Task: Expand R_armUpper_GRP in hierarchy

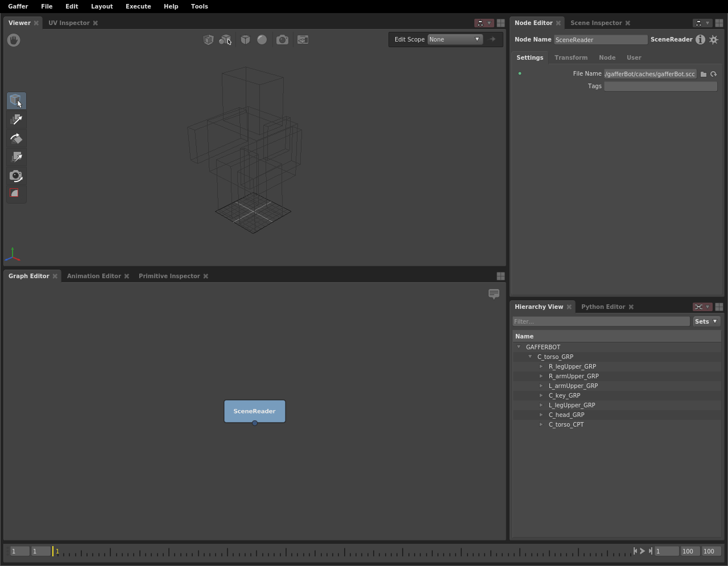Action: click(x=541, y=376)
